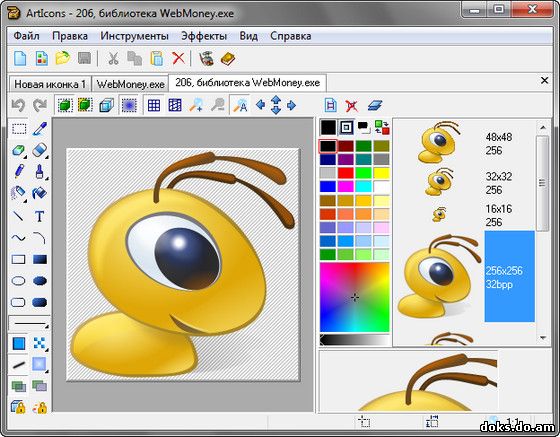This screenshot has width=560, height=437.
Task: Enable the dotted pattern fill mode
Action: (x=40, y=343)
